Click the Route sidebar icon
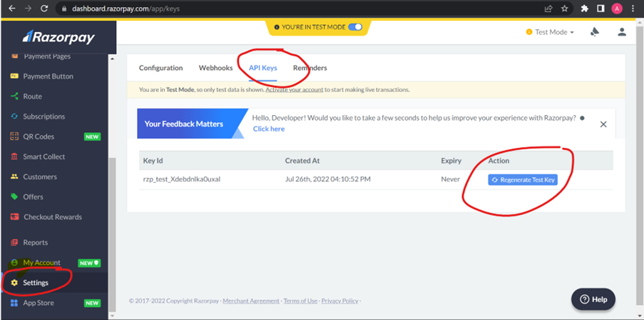 (14, 96)
